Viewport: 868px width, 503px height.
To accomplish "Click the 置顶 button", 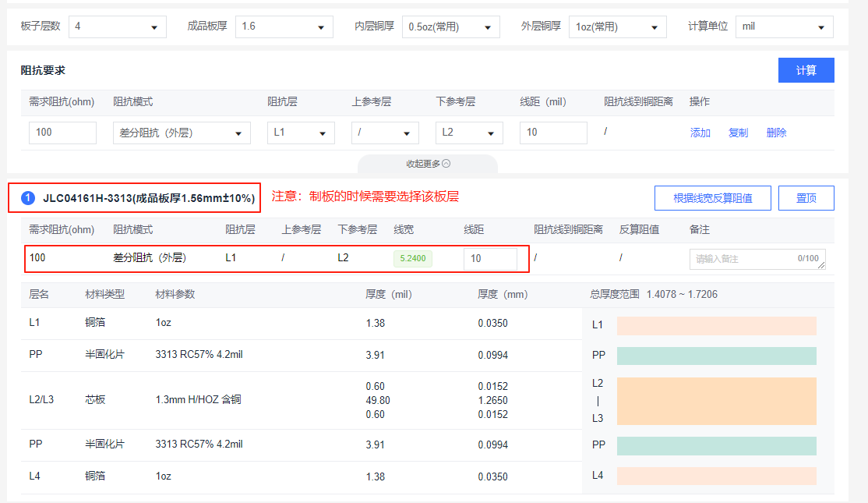I will (x=806, y=198).
